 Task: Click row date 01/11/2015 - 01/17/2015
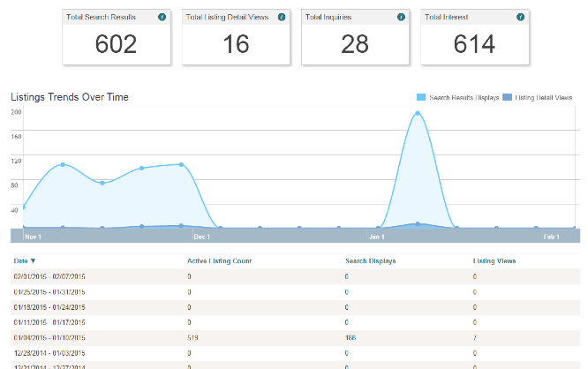coord(49,322)
